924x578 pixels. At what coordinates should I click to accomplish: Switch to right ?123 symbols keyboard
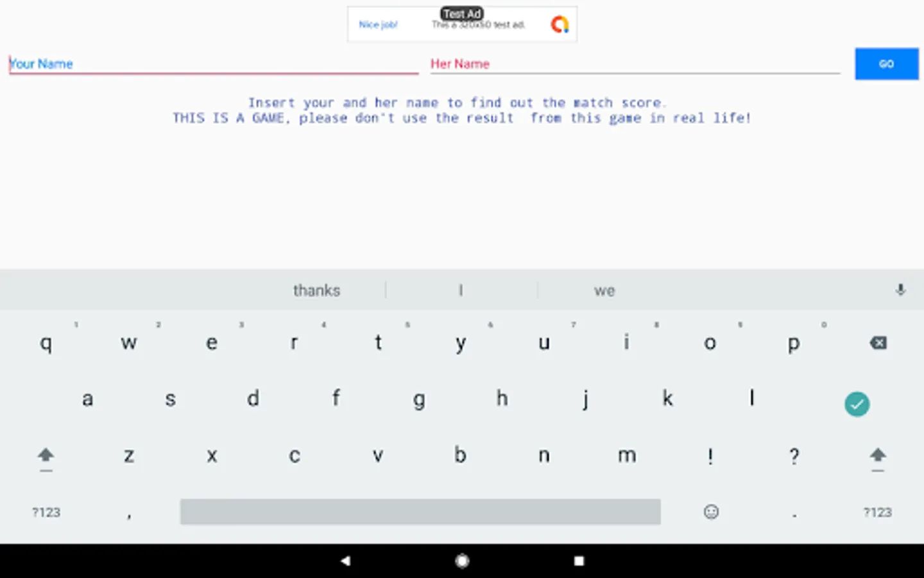tap(877, 512)
